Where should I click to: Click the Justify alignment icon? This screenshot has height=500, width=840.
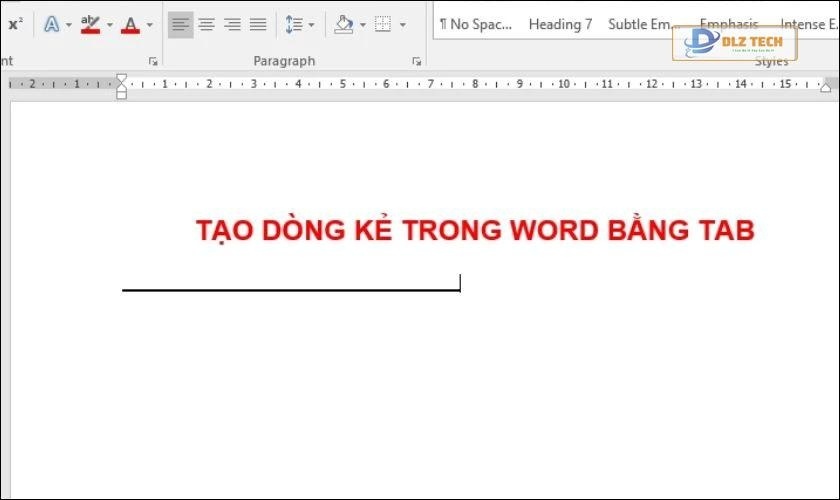[258, 24]
